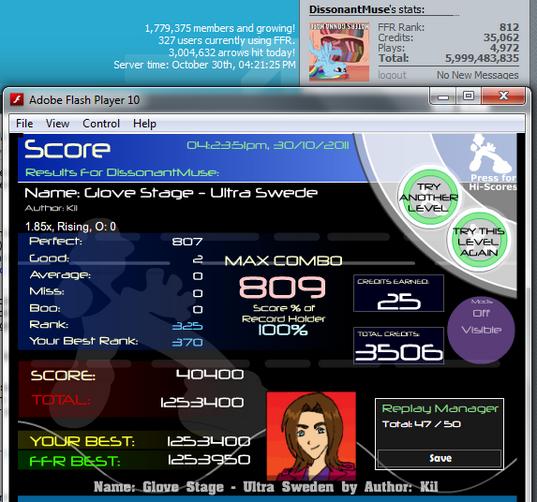
Task: Click the Adobe Flash Player logo icon
Action: click(x=17, y=100)
